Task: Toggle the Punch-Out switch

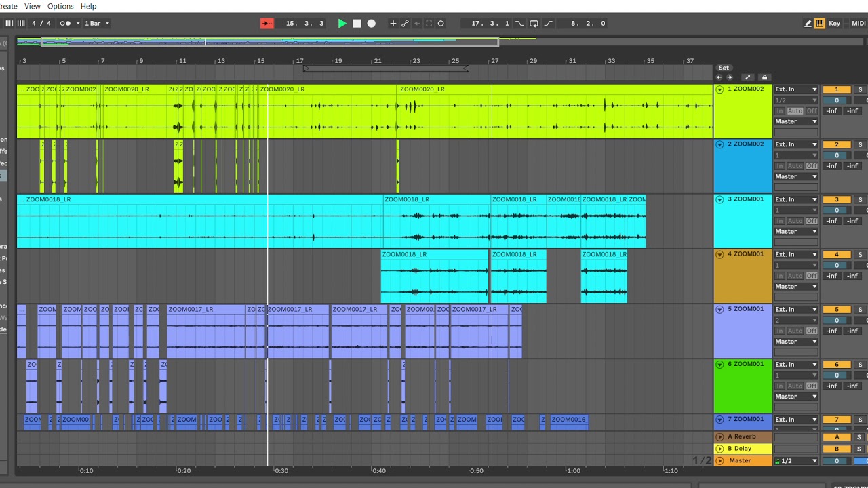Action: click(x=549, y=23)
